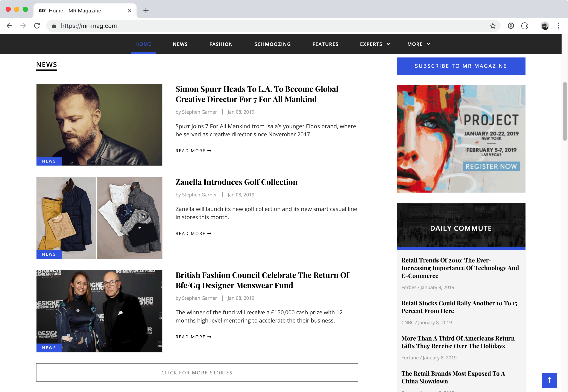Expand the MORE dropdown menu
This screenshot has width=568, height=392.
[x=419, y=44]
